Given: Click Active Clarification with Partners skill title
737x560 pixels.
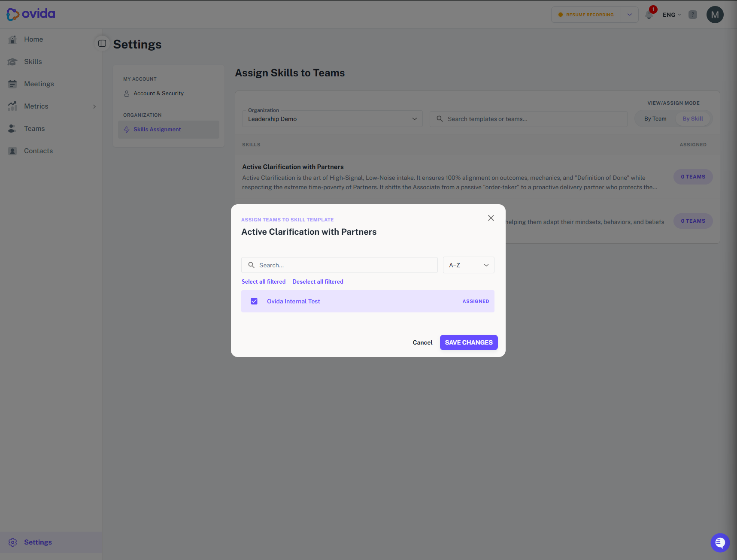Looking at the screenshot, I should (x=293, y=167).
